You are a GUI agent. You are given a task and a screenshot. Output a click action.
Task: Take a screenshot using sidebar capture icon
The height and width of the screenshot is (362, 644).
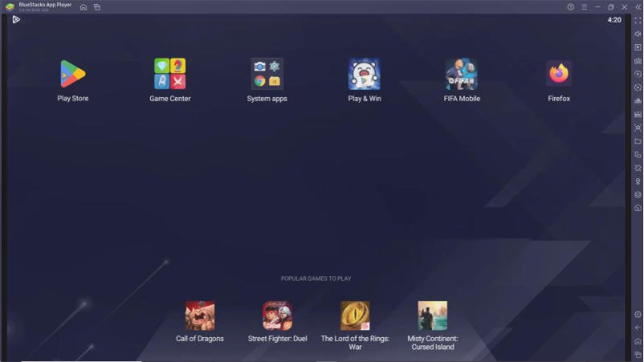[x=638, y=128]
